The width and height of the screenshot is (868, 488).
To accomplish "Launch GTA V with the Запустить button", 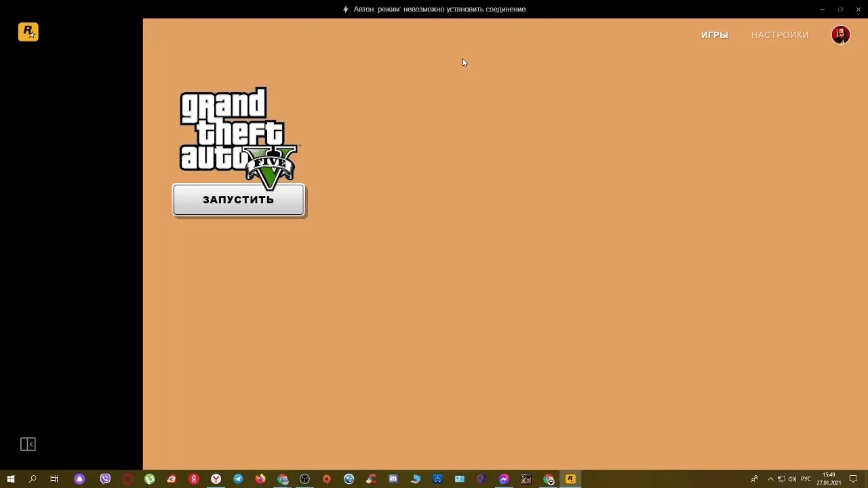I will (x=239, y=200).
